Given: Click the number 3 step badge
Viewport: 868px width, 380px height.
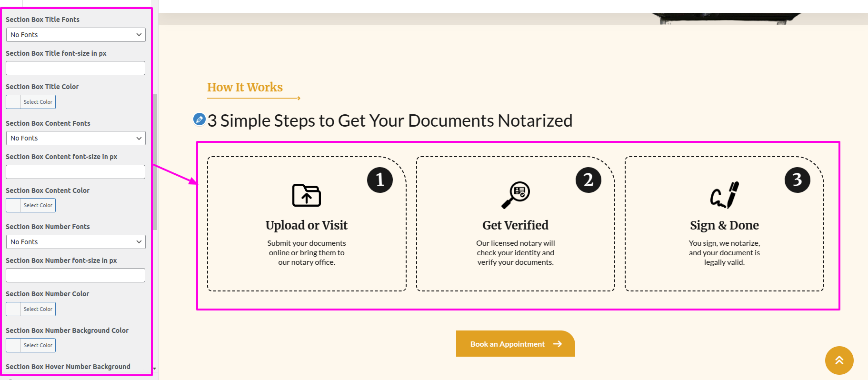Looking at the screenshot, I should [797, 180].
